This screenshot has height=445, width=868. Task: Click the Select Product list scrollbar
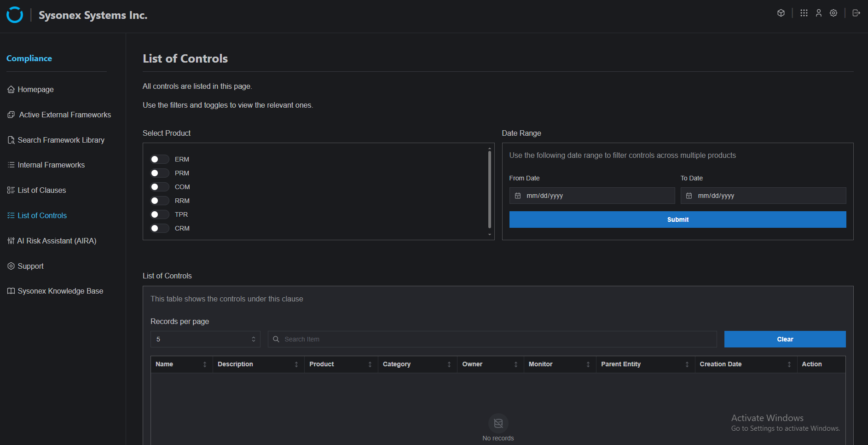pyautogui.click(x=489, y=189)
